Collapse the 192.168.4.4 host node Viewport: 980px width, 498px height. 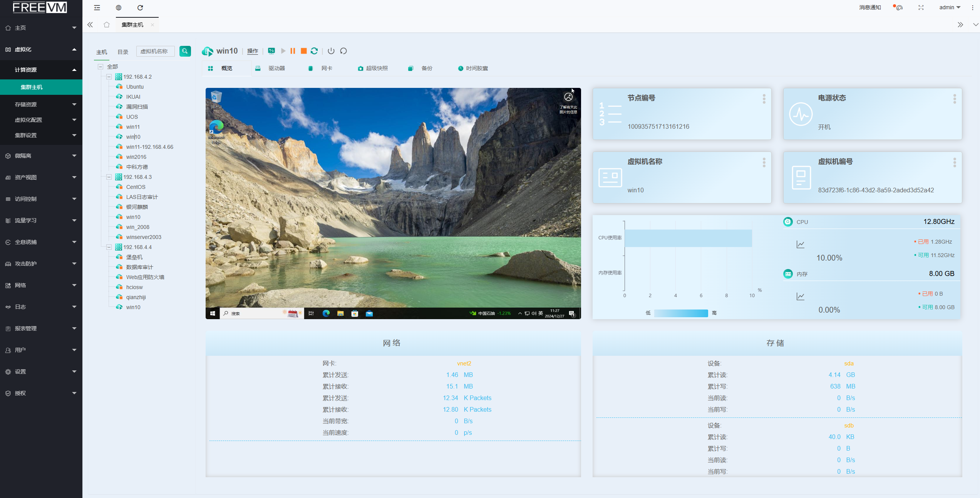pos(109,247)
